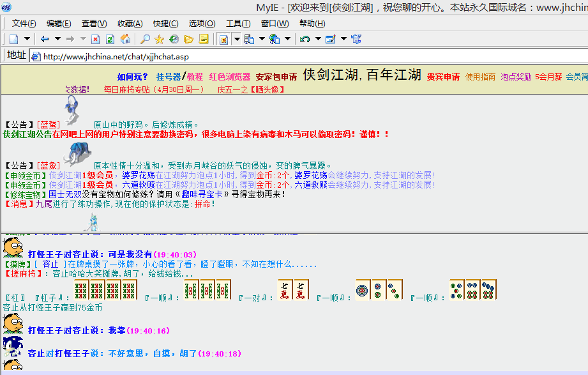Click 容止 Sonic avatar icon
588x375 pixels.
coord(13,346)
